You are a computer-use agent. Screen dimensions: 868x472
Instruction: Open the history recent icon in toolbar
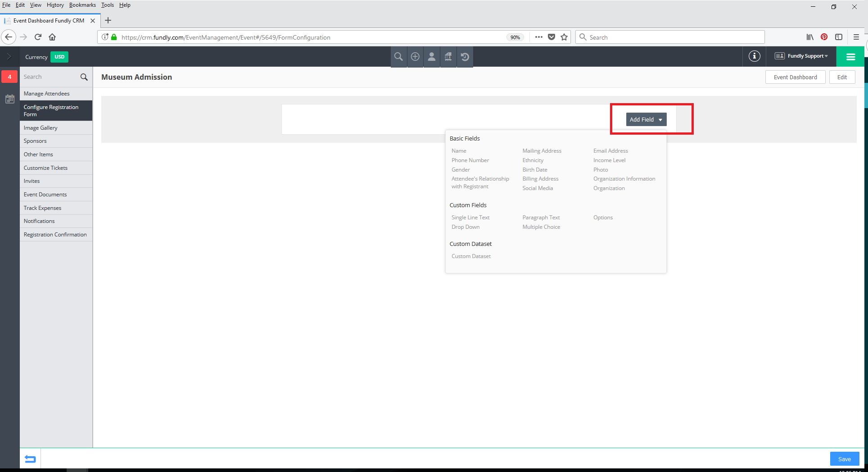click(465, 57)
